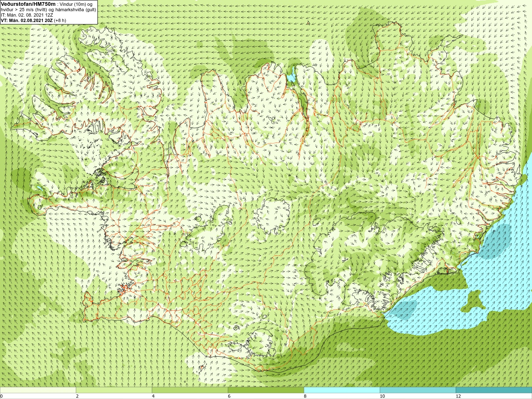The height and width of the screenshot is (399, 532).
Task: Click the 10–12 m/s turquoise legend swatch
Action: [x=418, y=390]
